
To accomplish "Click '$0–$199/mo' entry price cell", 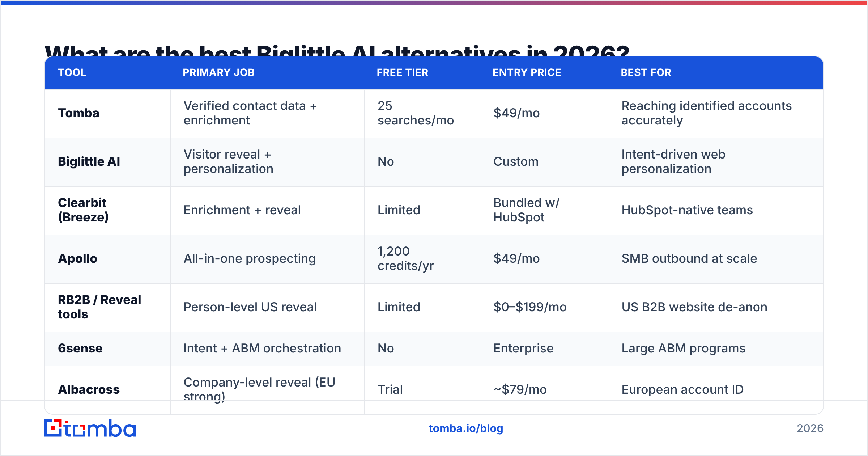I will (544, 307).
